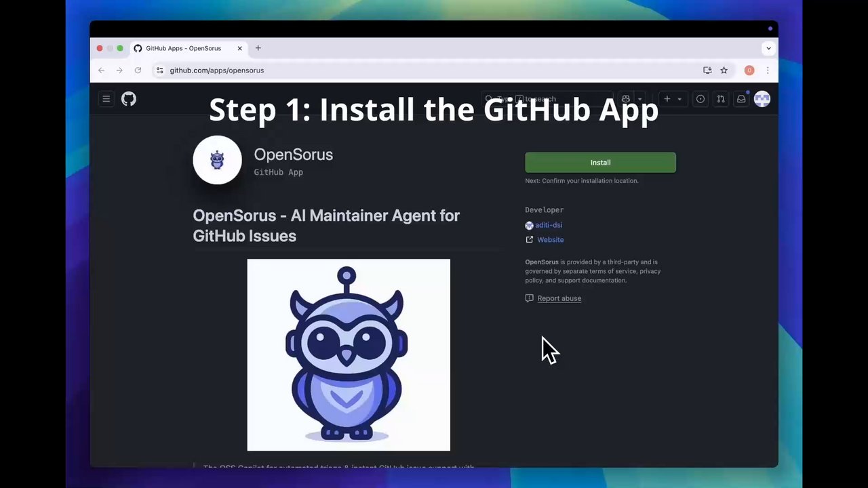Viewport: 868px width, 488px height.
Task: View your pull requests icon
Action: coord(721,99)
